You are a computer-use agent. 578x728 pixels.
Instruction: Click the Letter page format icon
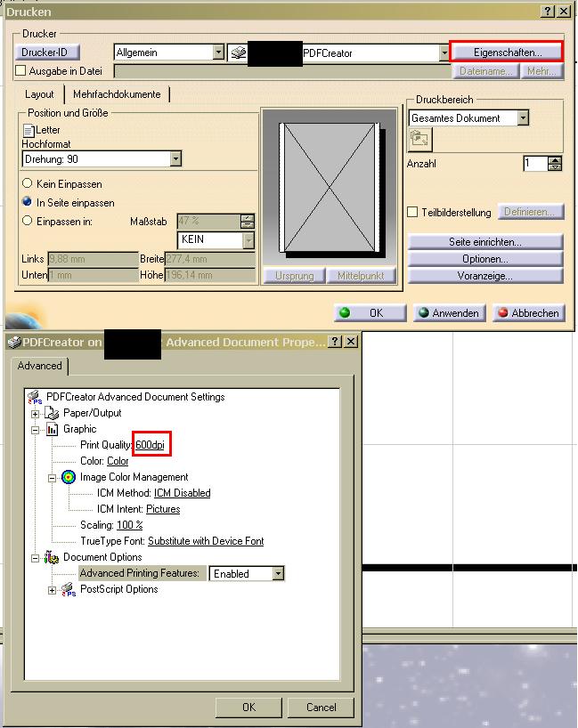tap(28, 131)
